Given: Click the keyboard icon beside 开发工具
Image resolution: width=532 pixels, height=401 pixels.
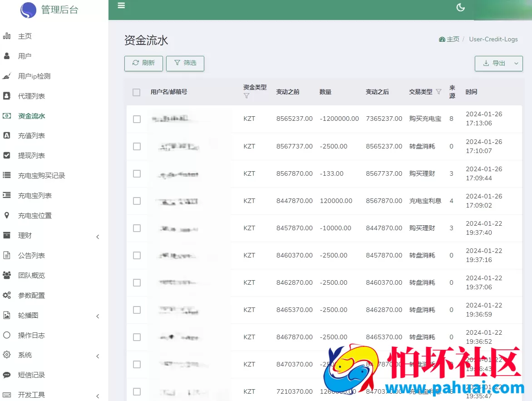Looking at the screenshot, I should (7, 395).
